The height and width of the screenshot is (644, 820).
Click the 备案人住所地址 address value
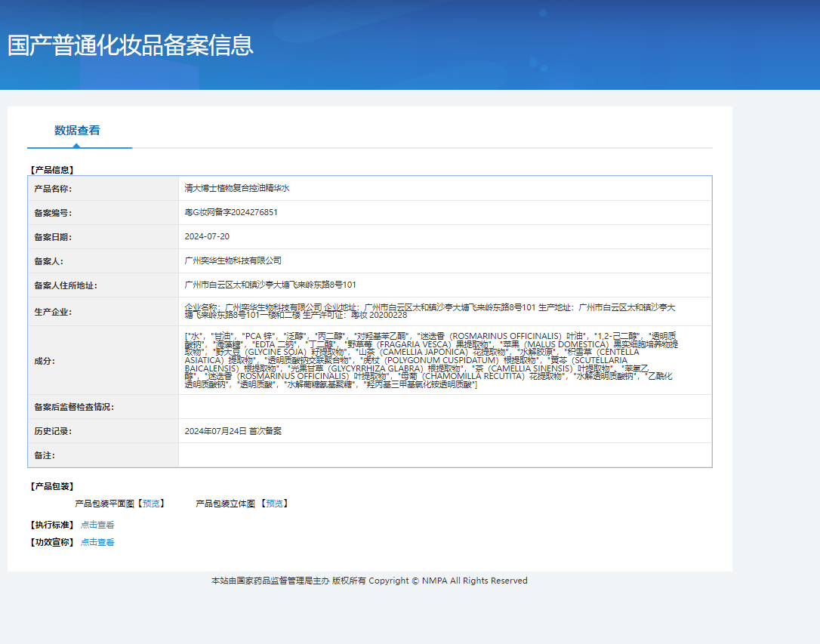point(270,285)
